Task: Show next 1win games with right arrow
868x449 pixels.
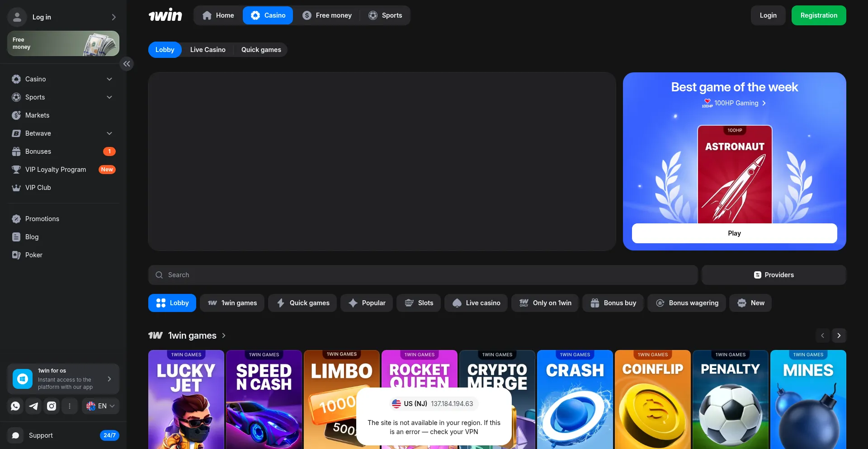Action: click(x=839, y=336)
